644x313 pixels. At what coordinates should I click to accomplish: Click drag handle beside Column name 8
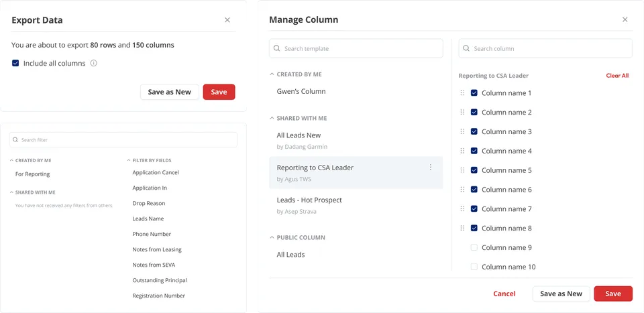[462, 228]
